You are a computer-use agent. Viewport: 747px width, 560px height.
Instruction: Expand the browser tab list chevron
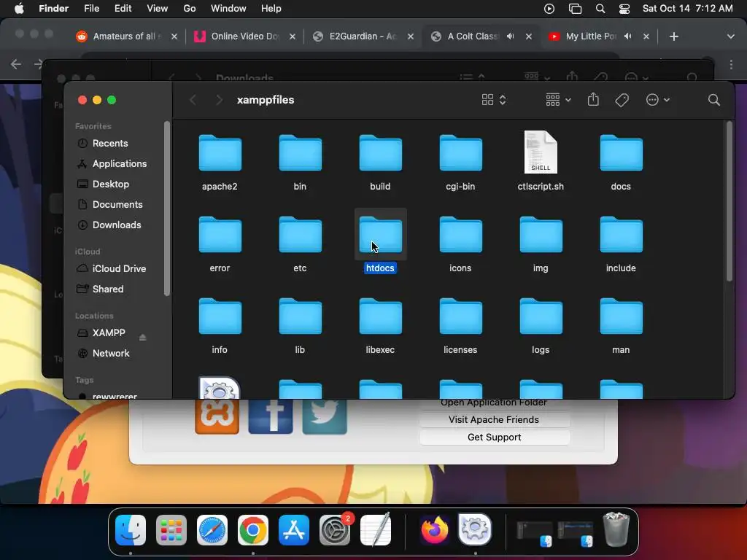click(730, 36)
